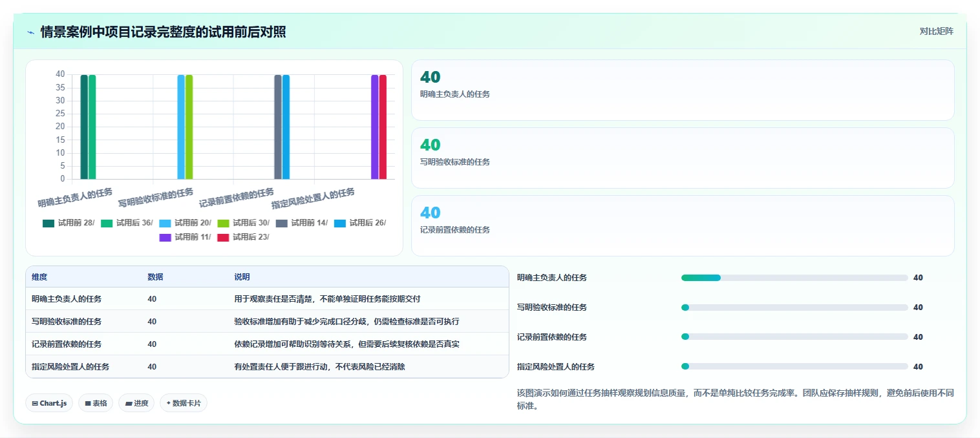980x438 pixels.
Task: Click the red swatch for 试用后 23/
Action: (224, 237)
